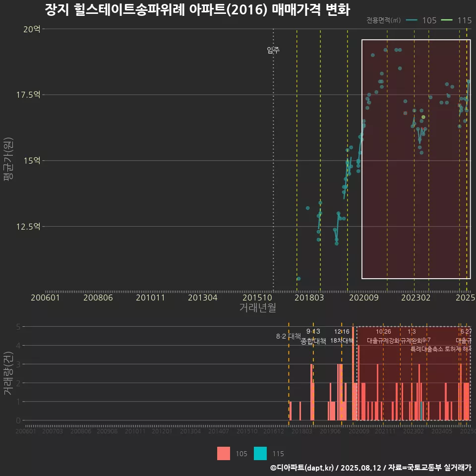Click the '거래년월' x-axis title

[x=258, y=307]
